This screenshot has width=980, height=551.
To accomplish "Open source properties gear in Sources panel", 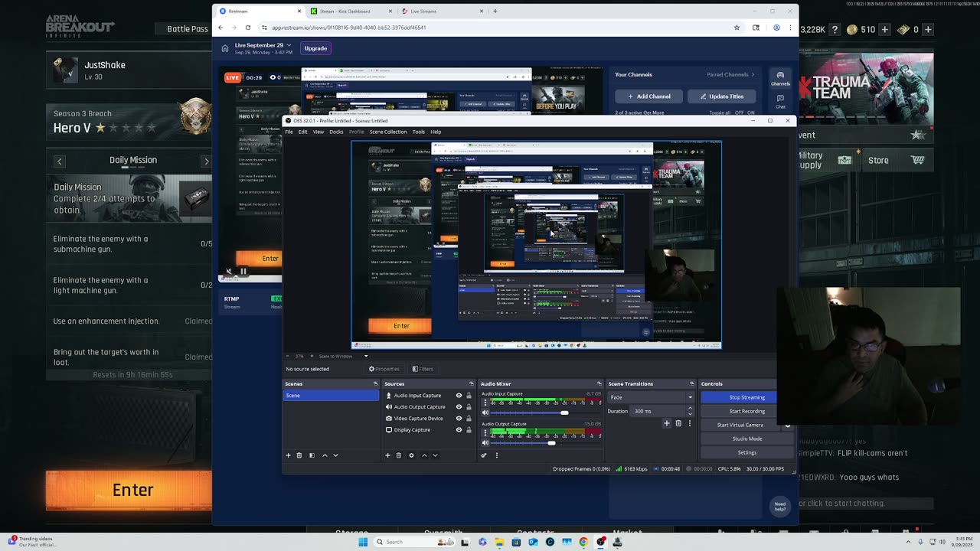I will (411, 455).
